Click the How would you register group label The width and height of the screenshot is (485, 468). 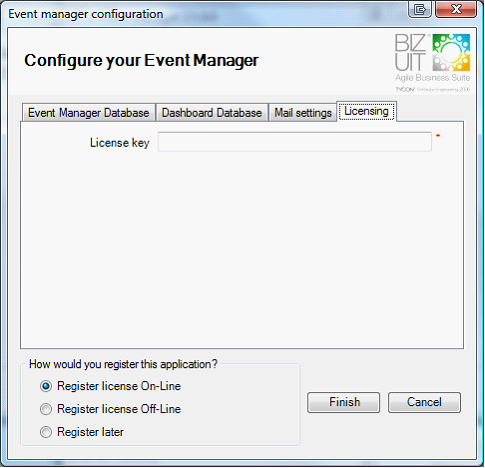tap(123, 364)
